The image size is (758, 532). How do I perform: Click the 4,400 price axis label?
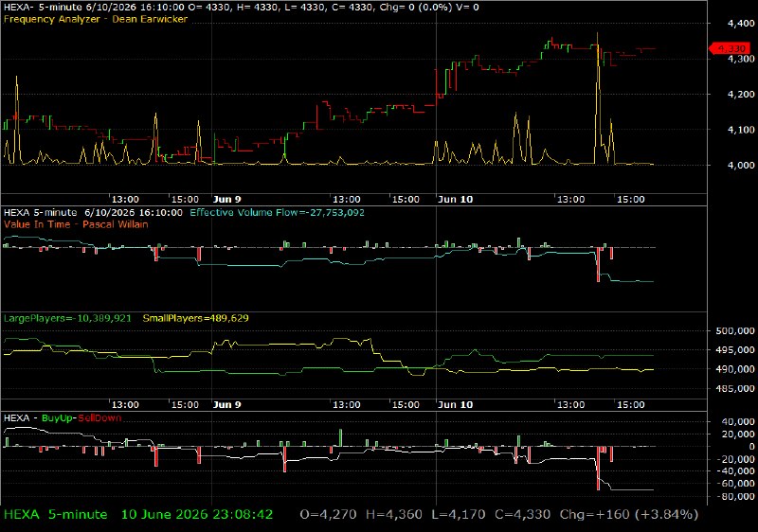[x=741, y=23]
